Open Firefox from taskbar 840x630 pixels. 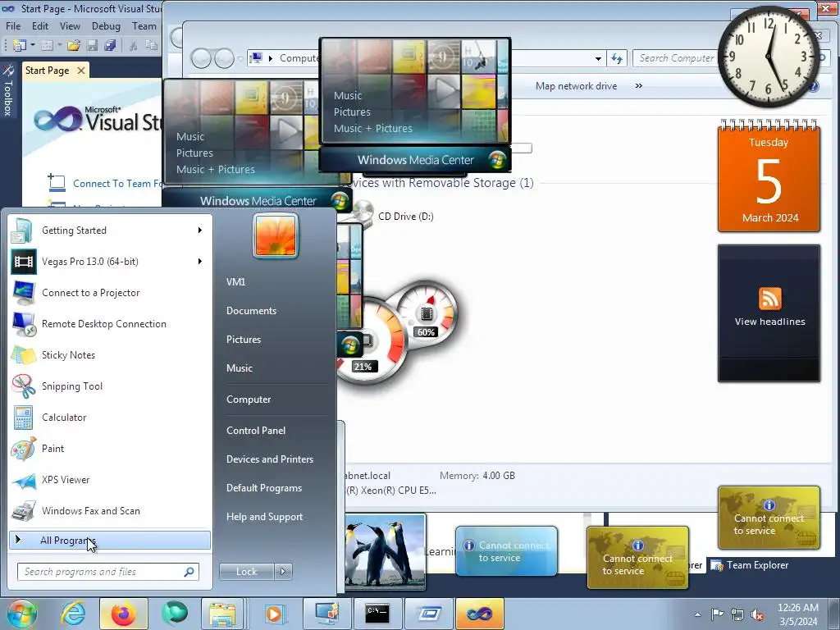tap(123, 614)
